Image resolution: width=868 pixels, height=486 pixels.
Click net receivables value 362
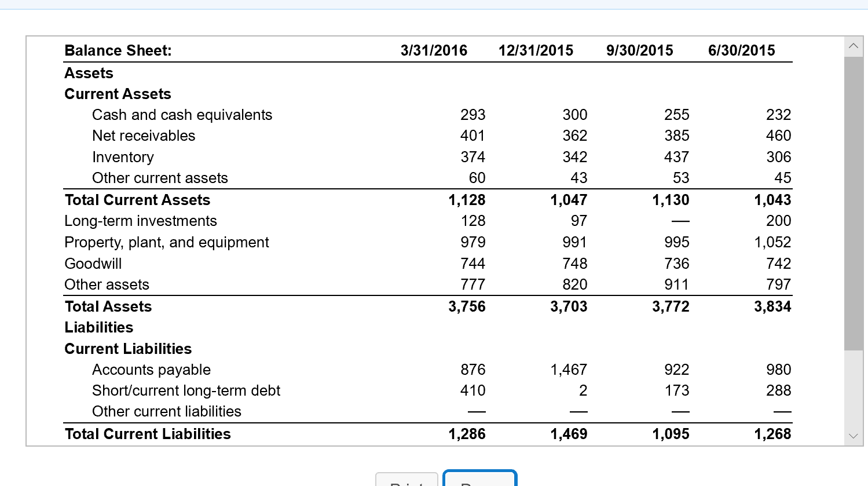point(575,136)
